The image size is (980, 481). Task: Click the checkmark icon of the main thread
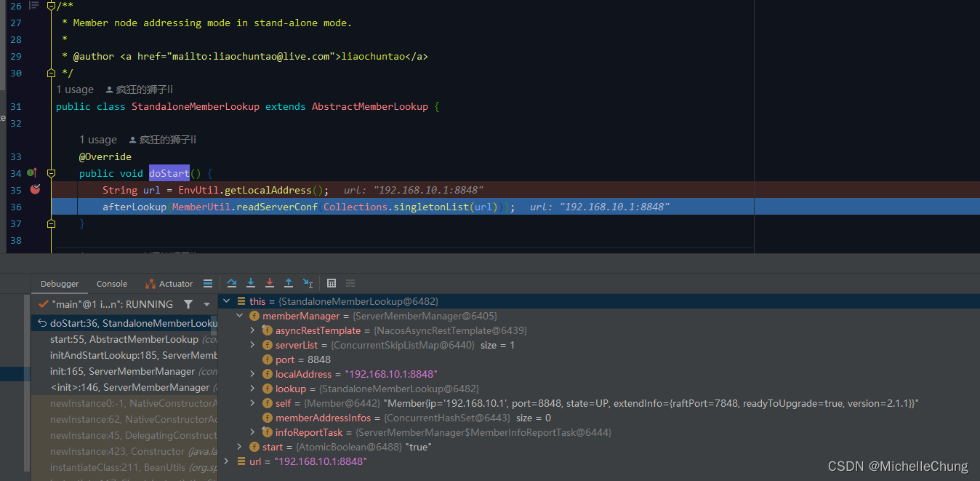coord(44,304)
